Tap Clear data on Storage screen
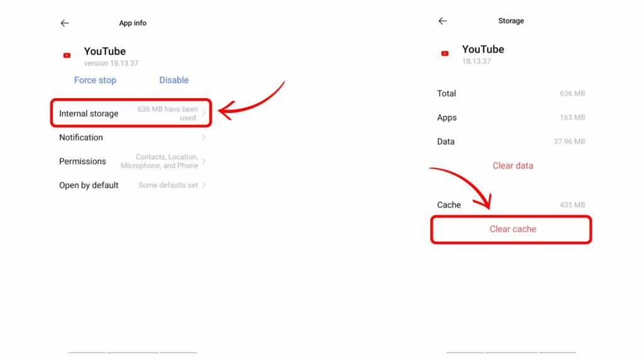644x362 pixels. point(513,165)
